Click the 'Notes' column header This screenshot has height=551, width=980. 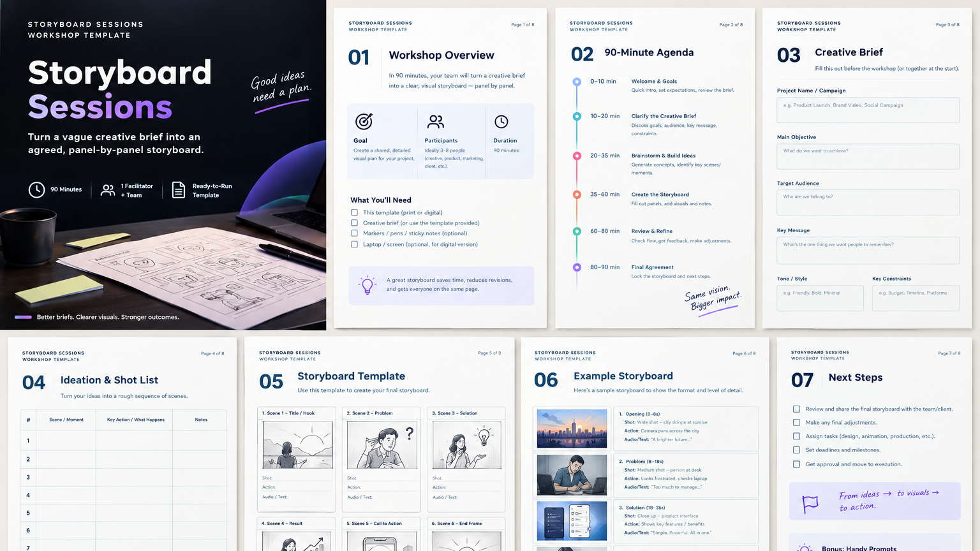(201, 420)
